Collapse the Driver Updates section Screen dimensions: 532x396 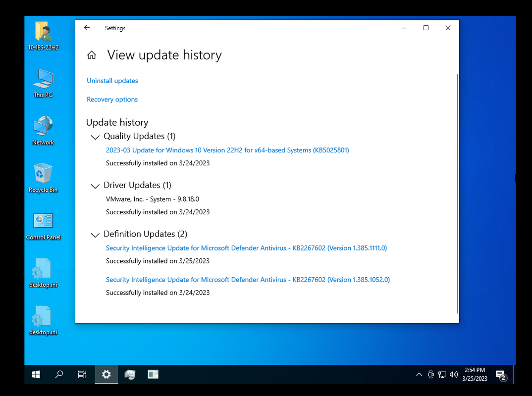coord(95,186)
